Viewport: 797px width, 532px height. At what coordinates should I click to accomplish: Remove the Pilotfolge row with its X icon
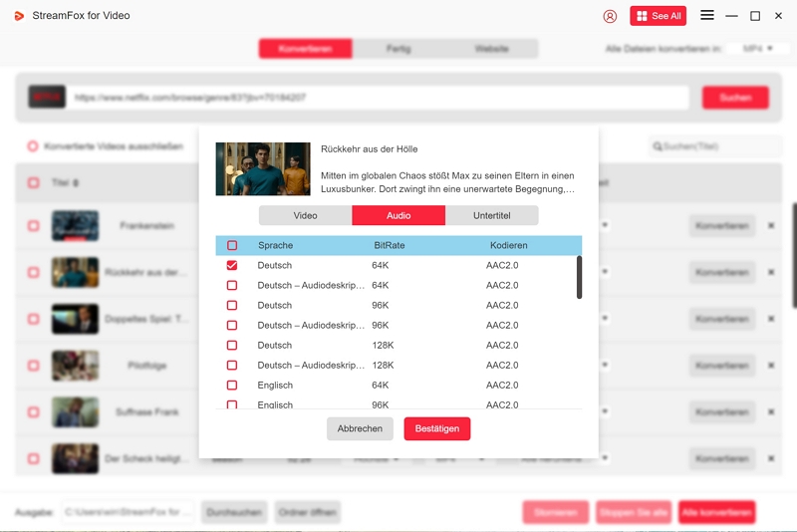point(771,366)
